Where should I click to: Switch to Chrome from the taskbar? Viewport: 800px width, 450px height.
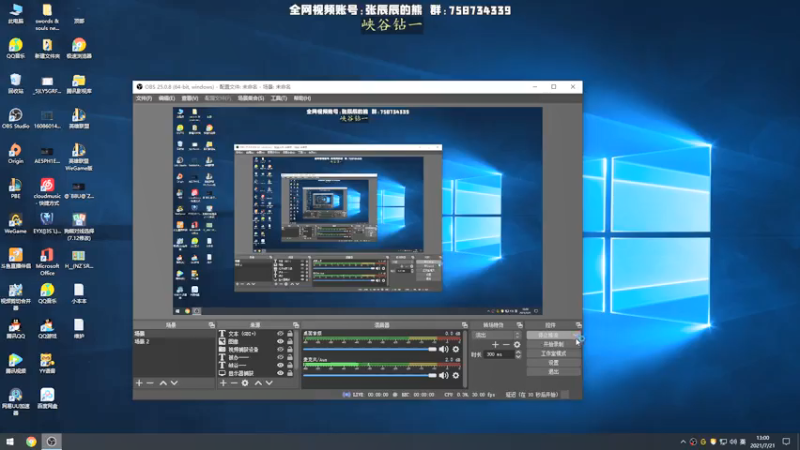[x=31, y=441]
